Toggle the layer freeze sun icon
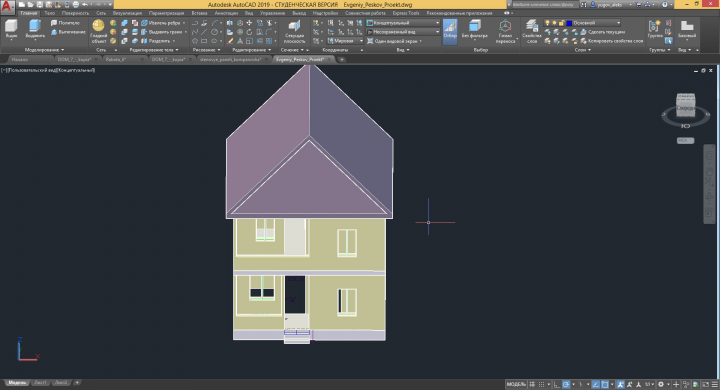Image resolution: width=720 pixels, height=390 pixels. [x=554, y=23]
